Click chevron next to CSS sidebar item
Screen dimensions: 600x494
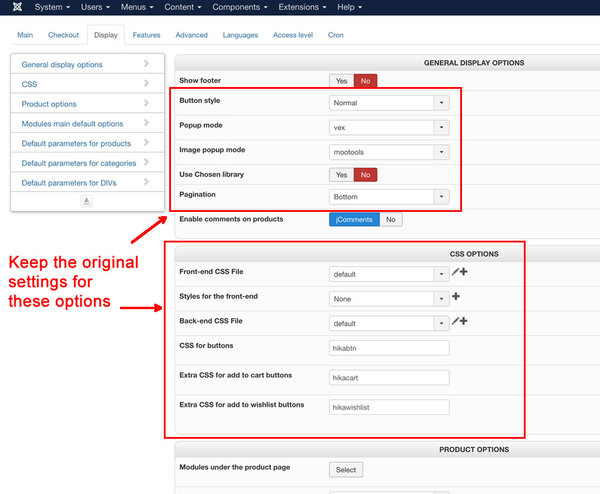[146, 83]
